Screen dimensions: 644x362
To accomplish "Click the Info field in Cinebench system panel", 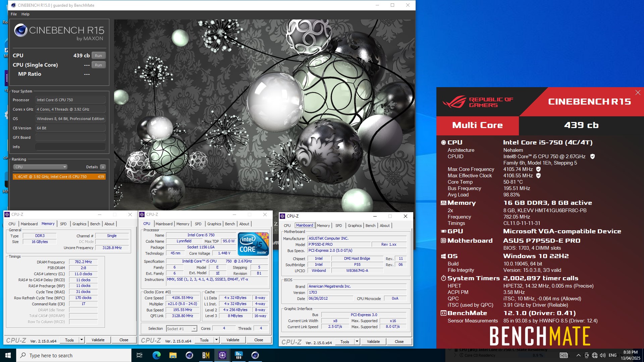I will (x=70, y=147).
